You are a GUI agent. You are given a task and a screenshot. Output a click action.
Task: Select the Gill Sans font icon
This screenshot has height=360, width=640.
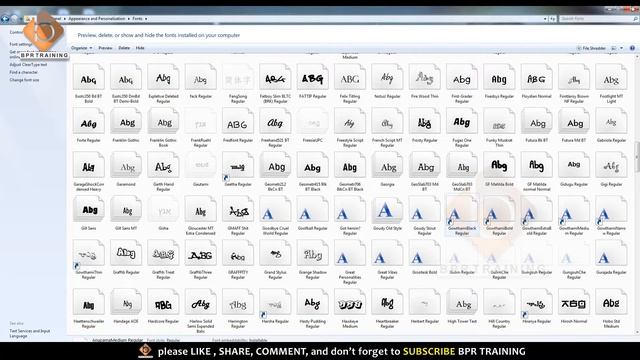[89, 210]
